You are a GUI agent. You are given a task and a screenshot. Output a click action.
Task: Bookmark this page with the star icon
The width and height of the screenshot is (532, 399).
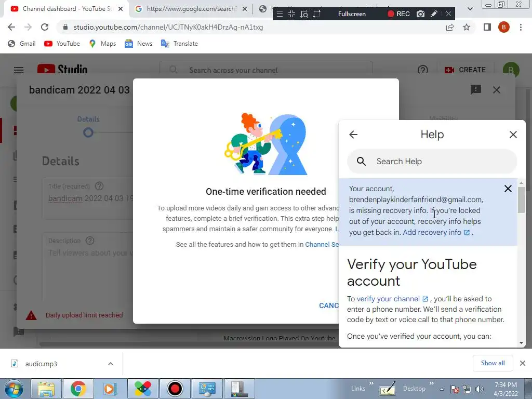[x=467, y=27]
